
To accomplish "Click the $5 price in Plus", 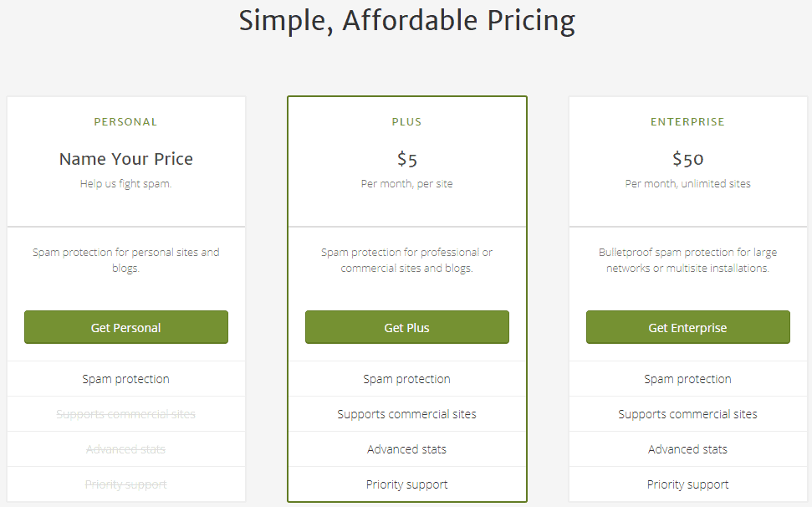I will pyautogui.click(x=406, y=159).
